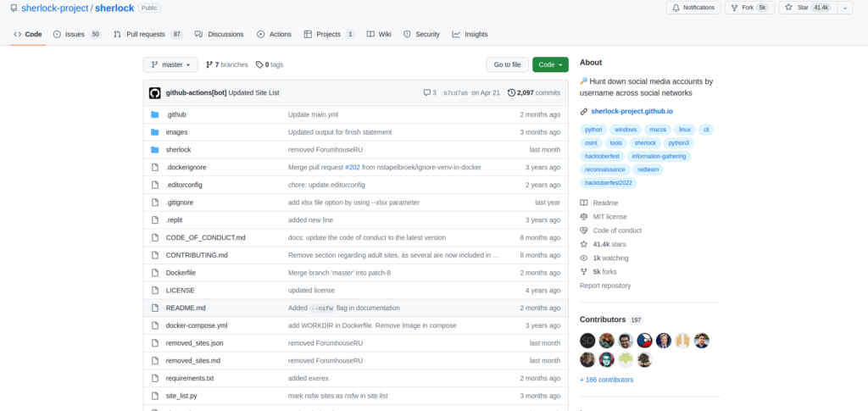
Task: Star the repository with Star button
Action: click(808, 8)
